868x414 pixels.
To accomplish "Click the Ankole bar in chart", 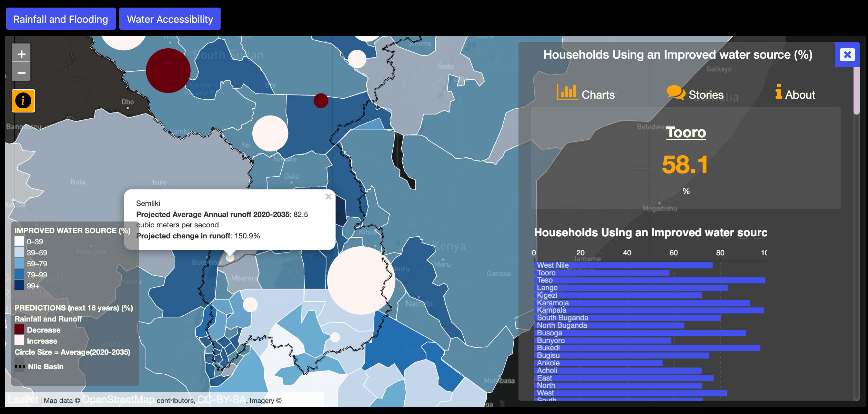I will [x=598, y=363].
